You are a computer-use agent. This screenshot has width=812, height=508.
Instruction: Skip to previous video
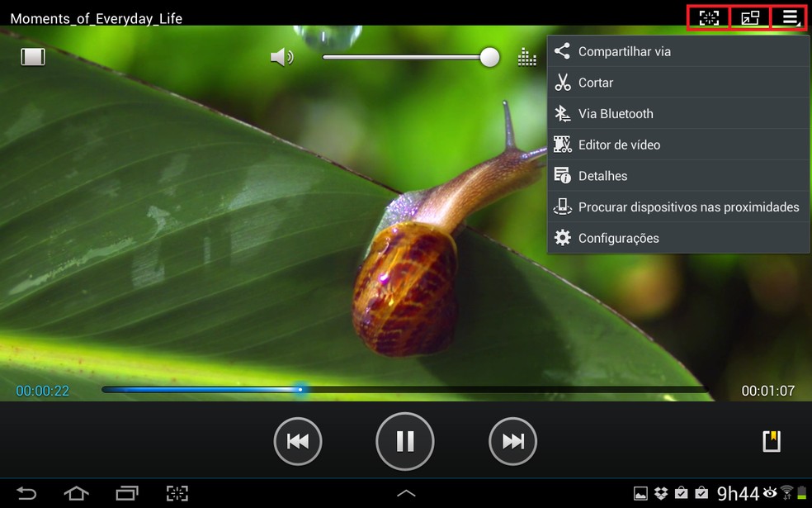pos(298,441)
